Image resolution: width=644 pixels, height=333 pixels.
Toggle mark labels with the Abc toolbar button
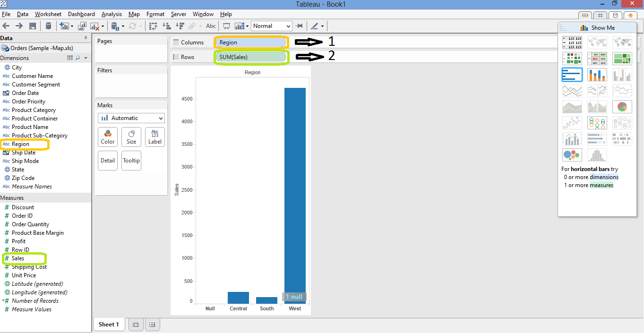(x=211, y=26)
